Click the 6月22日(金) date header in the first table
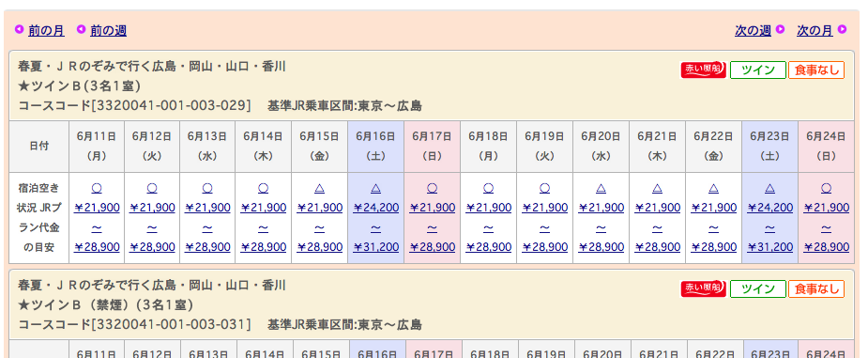Screen dimensions: 868x358 714,147
